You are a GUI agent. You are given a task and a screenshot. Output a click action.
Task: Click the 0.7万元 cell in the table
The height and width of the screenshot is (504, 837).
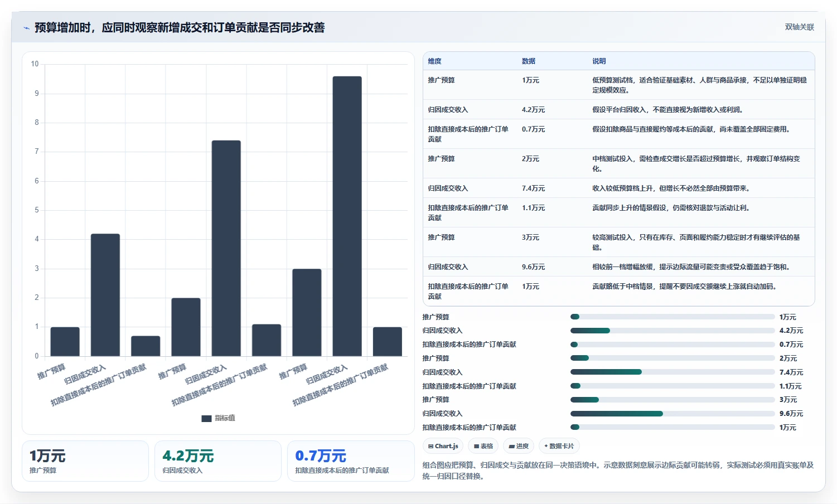[533, 129]
